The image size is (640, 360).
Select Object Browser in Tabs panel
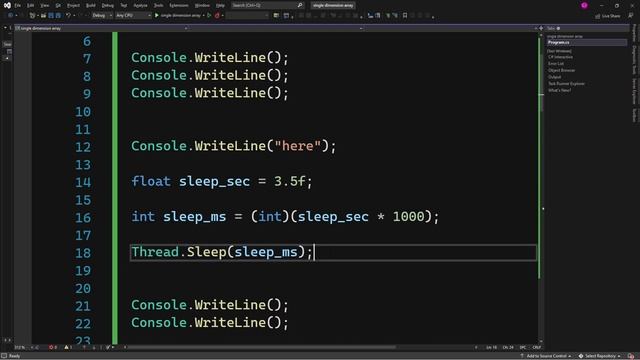tap(561, 70)
